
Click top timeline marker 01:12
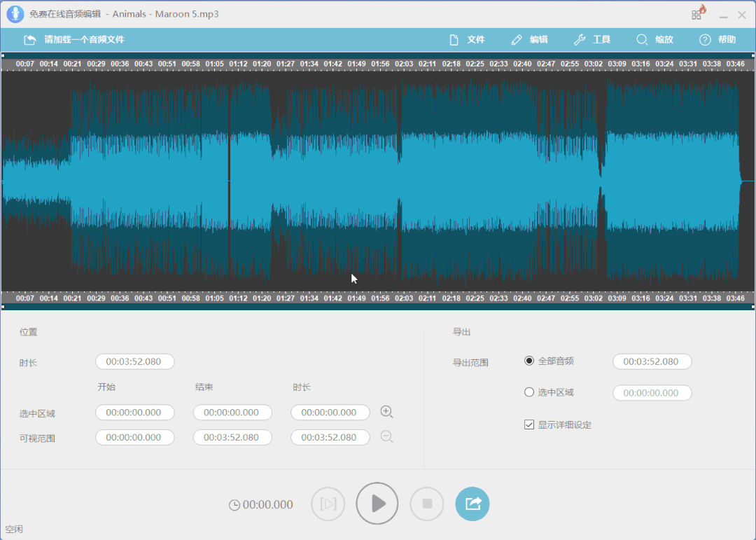tap(238, 64)
